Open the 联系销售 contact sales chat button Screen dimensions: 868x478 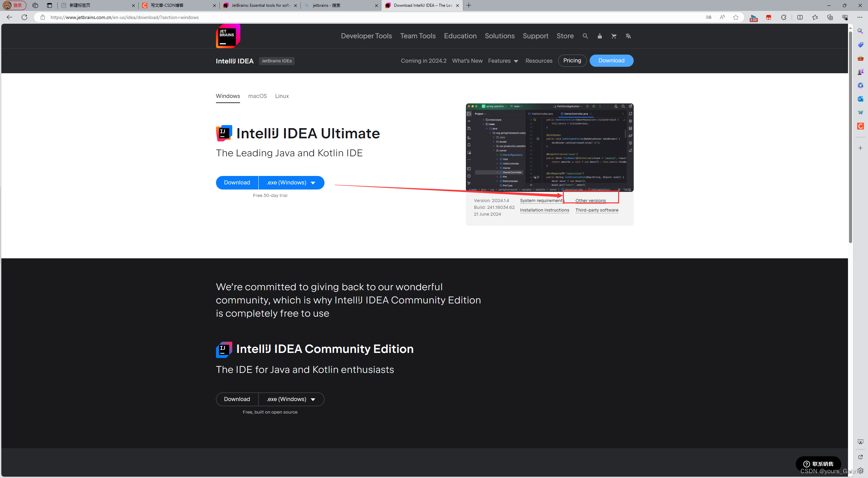(x=818, y=464)
